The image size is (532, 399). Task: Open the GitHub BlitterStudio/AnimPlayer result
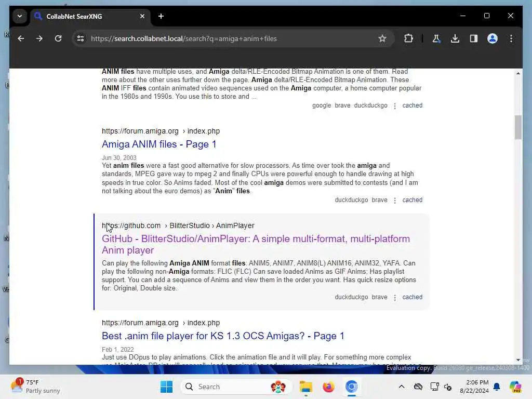tap(256, 244)
